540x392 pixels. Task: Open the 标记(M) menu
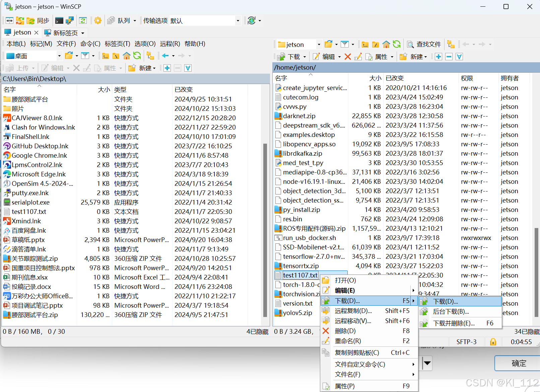[41, 44]
